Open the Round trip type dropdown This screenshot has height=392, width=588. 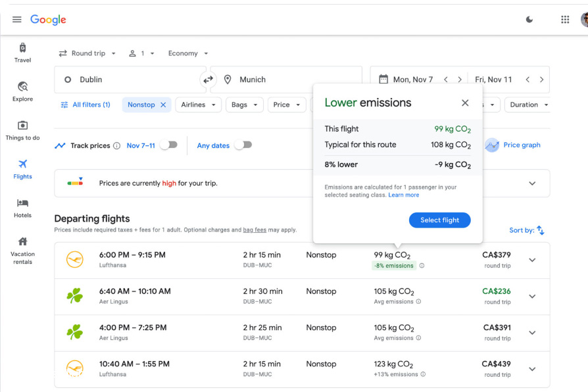click(x=87, y=53)
